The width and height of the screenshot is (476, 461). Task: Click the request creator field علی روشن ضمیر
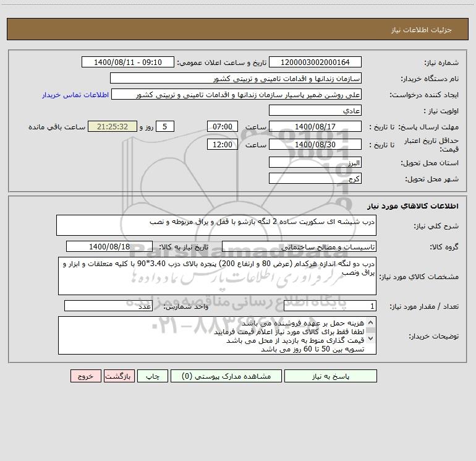click(237, 94)
